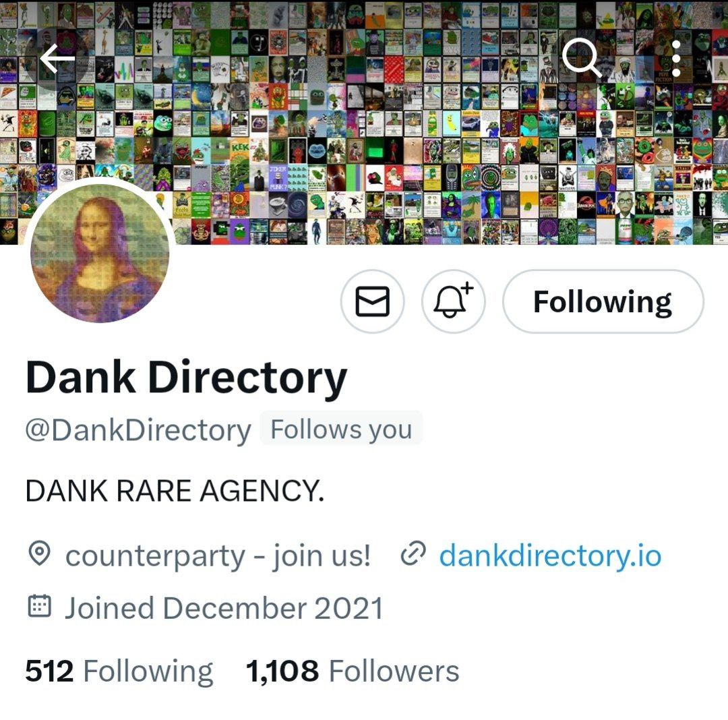
Task: Click the location pin icon
Action: [x=39, y=553]
